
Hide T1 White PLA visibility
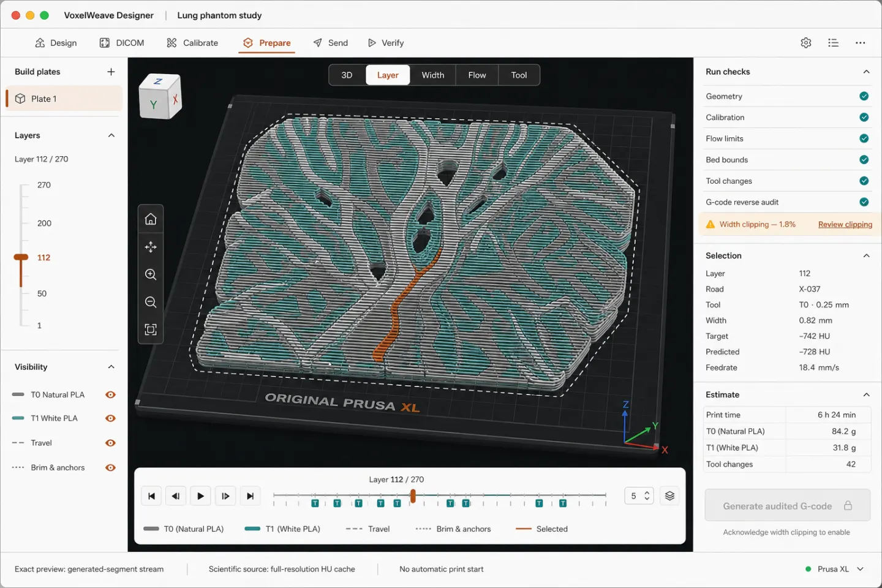110,418
